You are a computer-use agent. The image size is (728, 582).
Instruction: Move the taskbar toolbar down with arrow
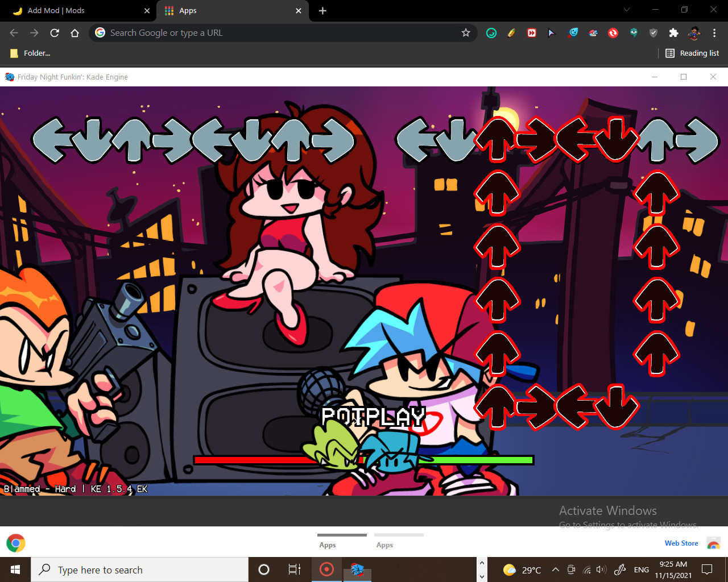click(482, 576)
